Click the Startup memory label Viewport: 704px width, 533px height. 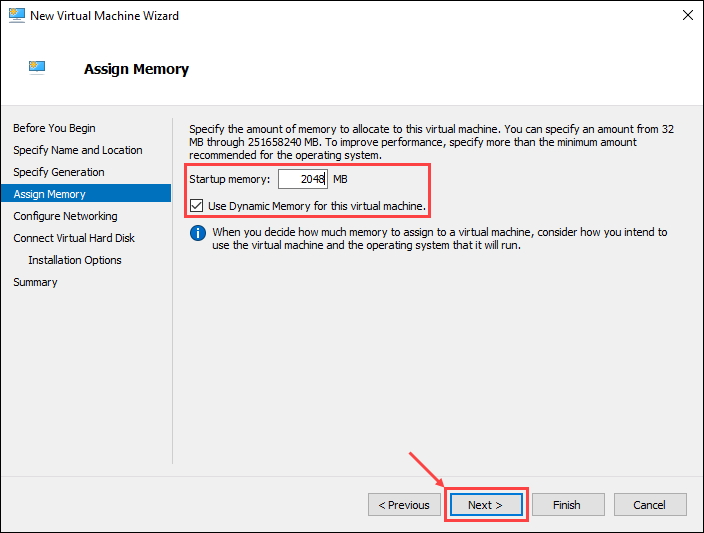coord(229,179)
